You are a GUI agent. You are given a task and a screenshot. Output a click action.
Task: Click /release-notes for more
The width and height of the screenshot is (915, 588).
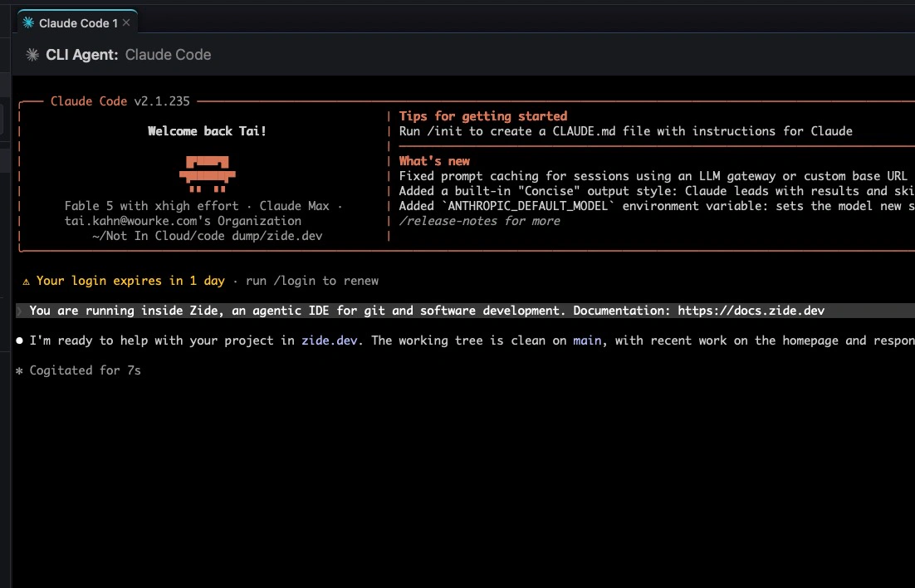[480, 221]
